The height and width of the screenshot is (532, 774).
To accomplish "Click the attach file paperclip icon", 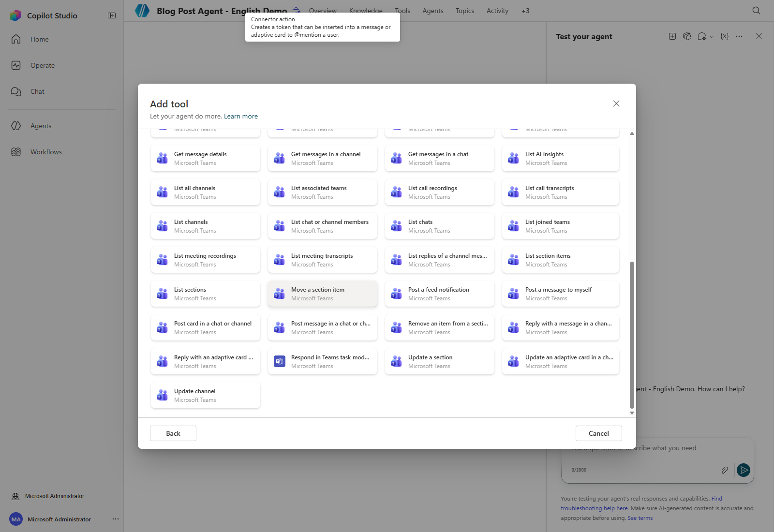I will pos(725,470).
